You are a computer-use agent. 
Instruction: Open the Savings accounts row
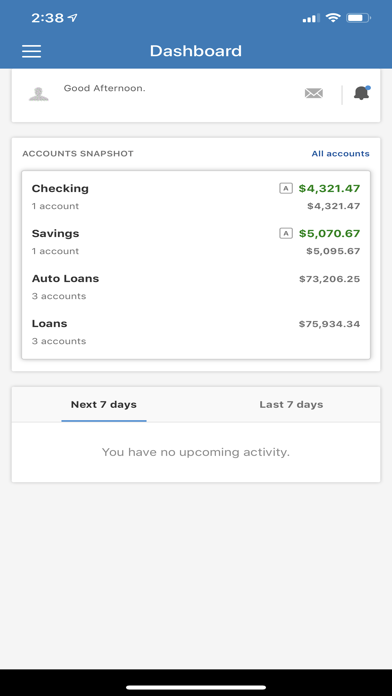coord(196,242)
